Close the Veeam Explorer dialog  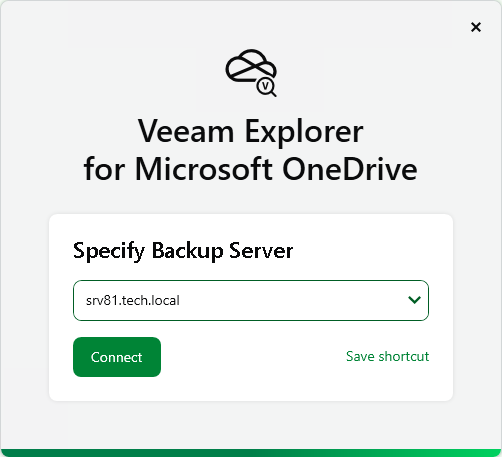pos(476,27)
